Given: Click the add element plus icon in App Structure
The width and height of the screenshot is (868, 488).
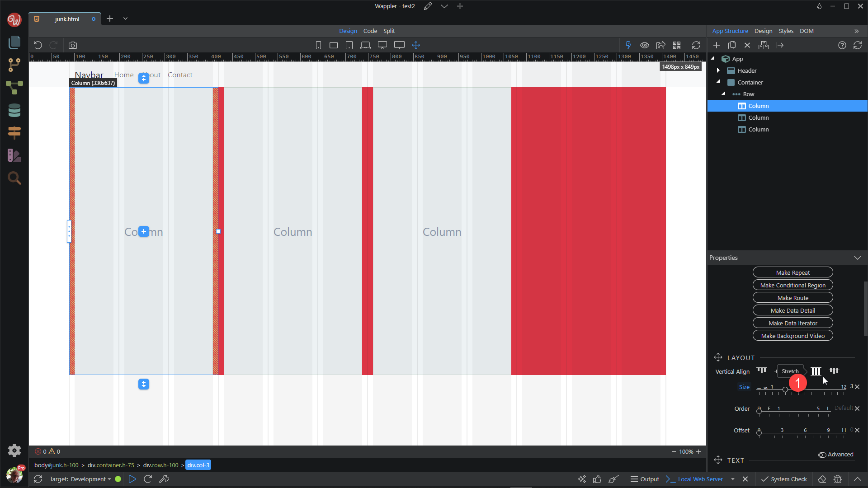Looking at the screenshot, I should coord(717,45).
